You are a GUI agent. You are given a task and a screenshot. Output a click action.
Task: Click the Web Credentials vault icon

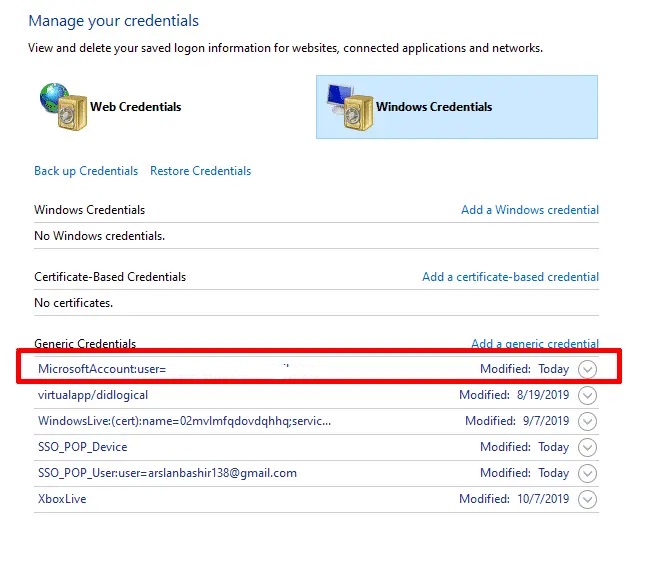pyautogui.click(x=62, y=106)
